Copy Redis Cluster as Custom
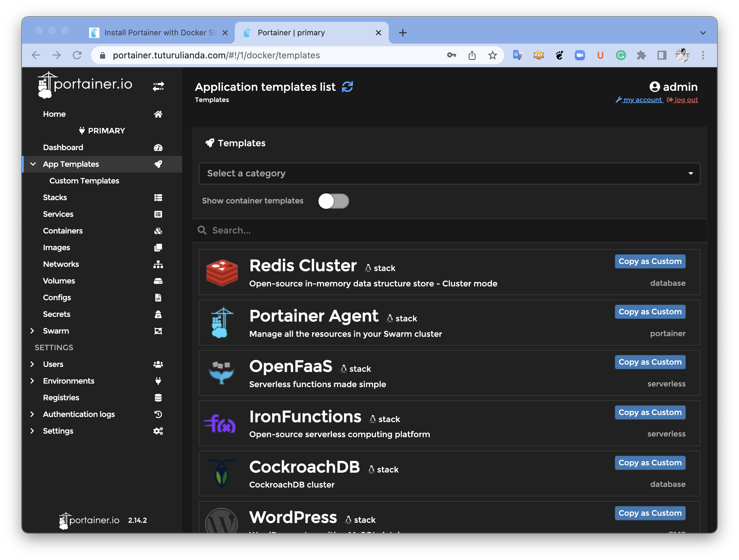The image size is (739, 560). tap(650, 261)
